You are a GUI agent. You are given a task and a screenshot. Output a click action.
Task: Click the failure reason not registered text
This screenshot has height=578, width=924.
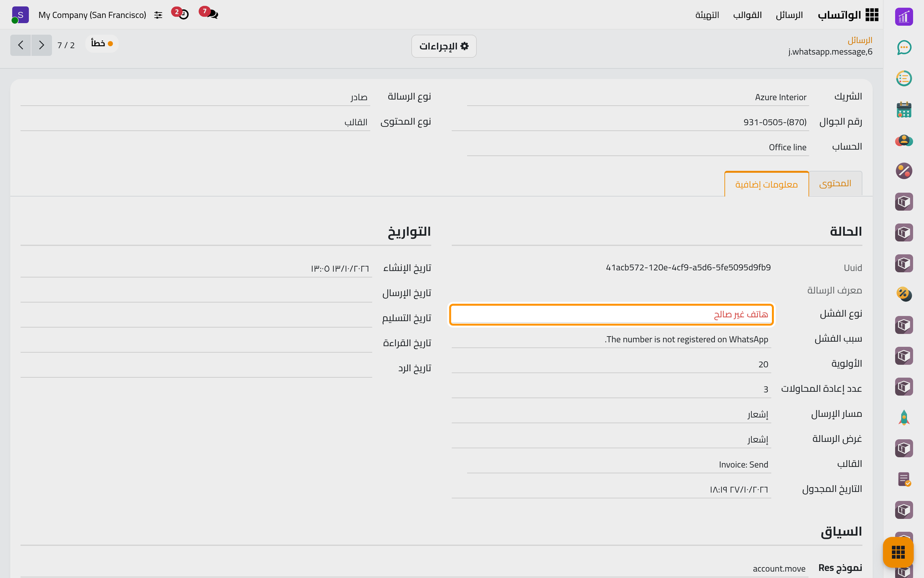pos(687,339)
